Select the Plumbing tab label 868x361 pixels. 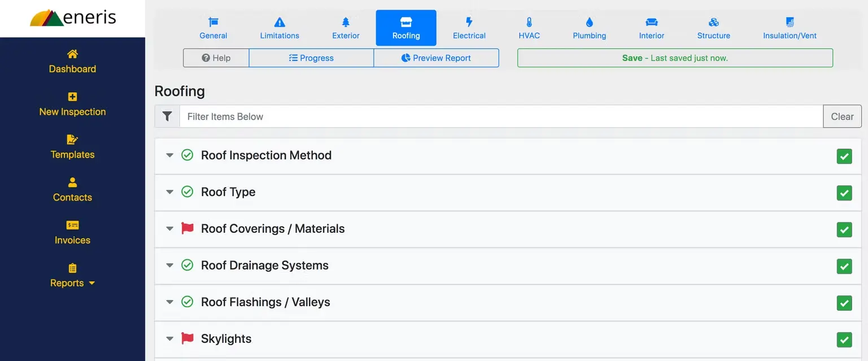[x=590, y=36]
